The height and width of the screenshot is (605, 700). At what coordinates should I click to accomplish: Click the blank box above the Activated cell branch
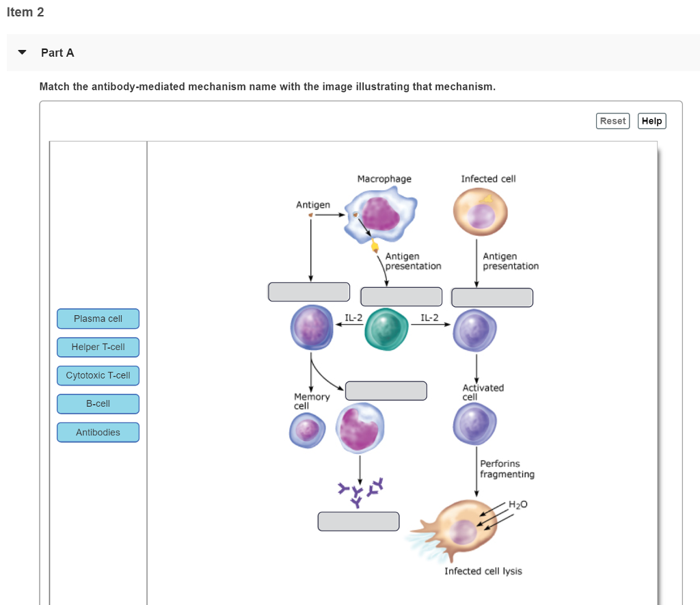[492, 297]
